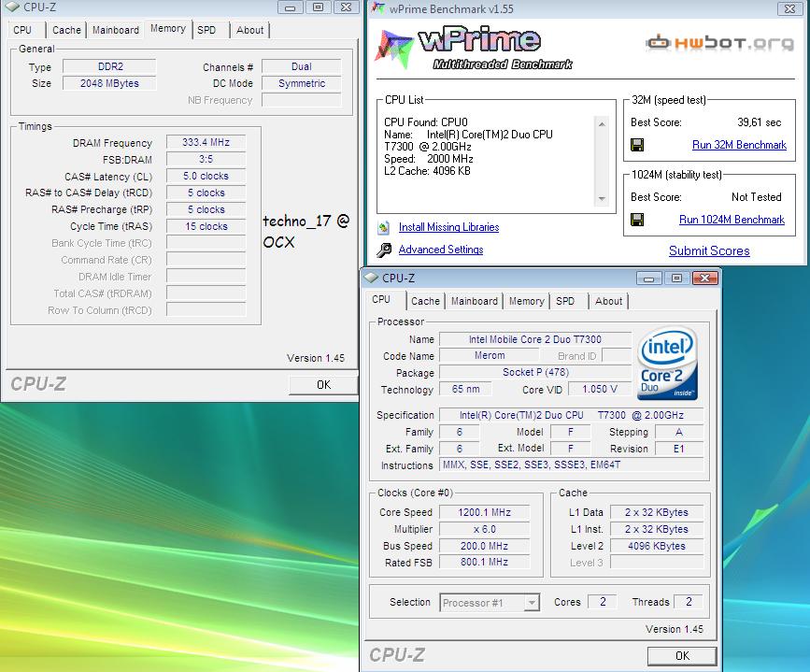Click the Size 2048 MBytes field
810x672 pixels.
pos(109,83)
